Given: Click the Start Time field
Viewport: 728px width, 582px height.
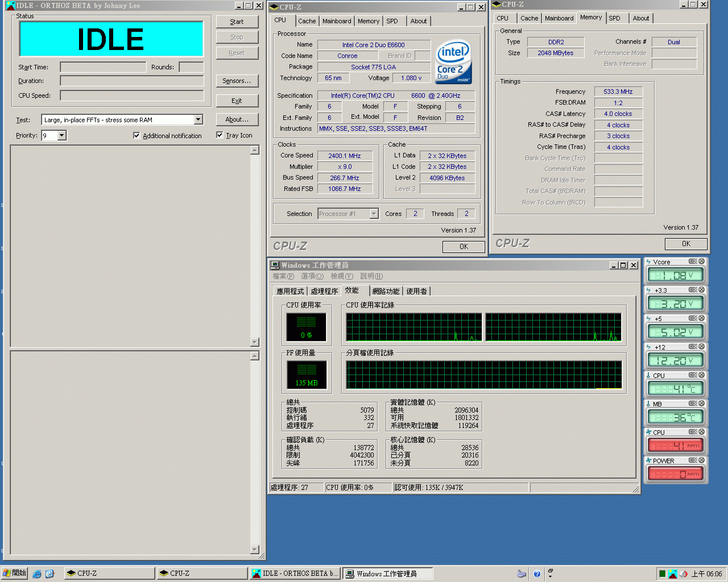Looking at the screenshot, I should [103, 67].
